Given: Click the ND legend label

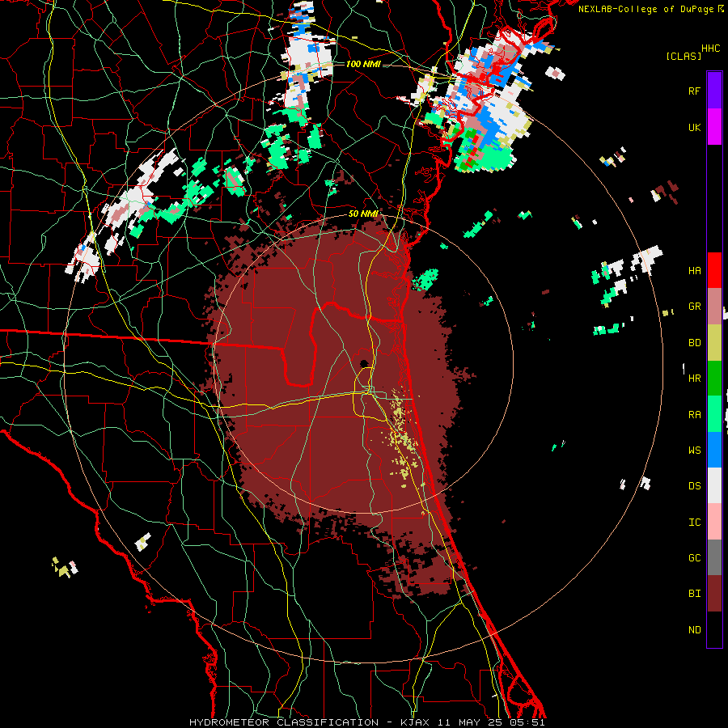Looking at the screenshot, I should (x=694, y=630).
